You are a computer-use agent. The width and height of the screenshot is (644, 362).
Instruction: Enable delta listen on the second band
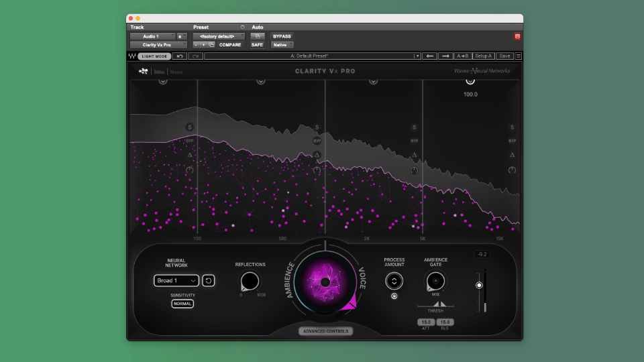[x=317, y=155]
